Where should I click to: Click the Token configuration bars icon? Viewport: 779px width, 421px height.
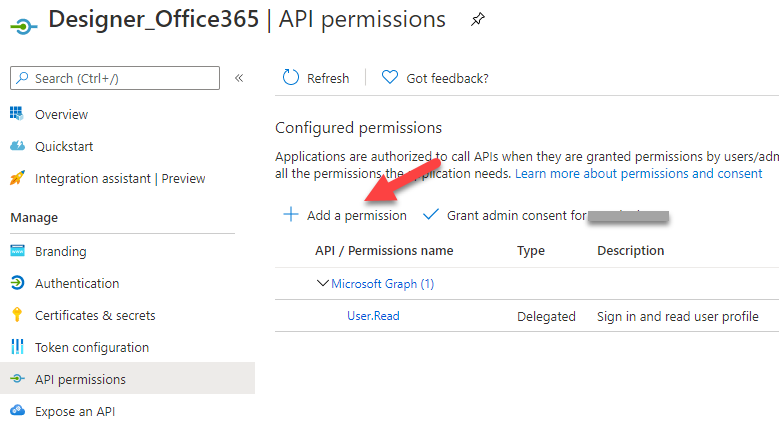click(17, 346)
